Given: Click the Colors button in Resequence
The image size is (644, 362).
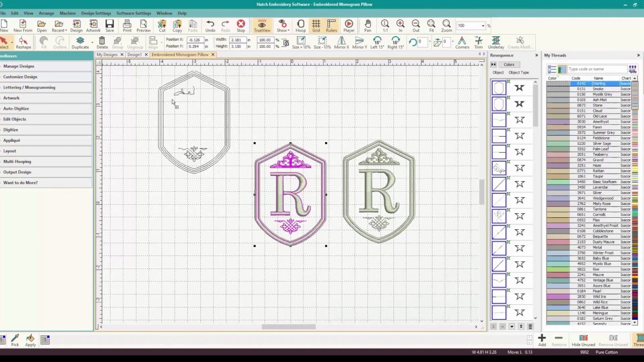Looking at the screenshot, I should (x=509, y=64).
